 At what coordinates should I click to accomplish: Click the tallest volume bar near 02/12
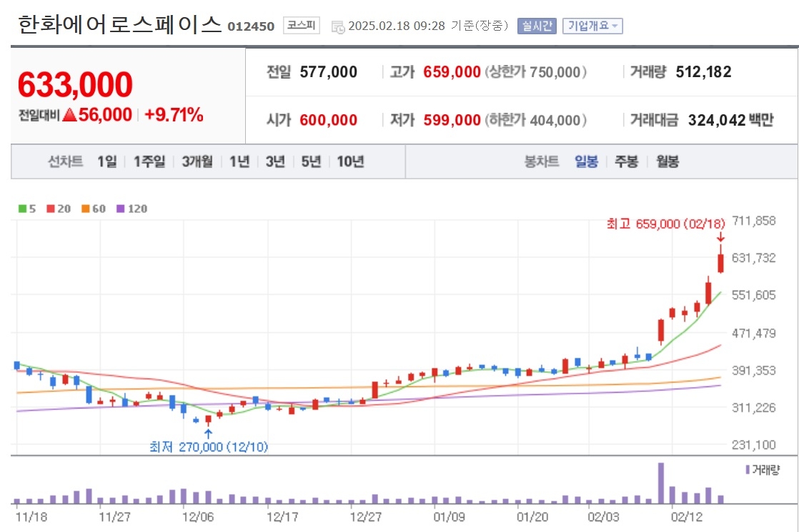pos(661,483)
